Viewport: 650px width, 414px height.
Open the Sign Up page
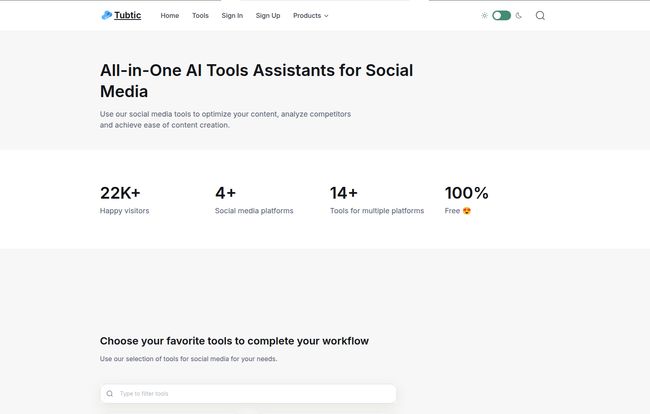coord(268,15)
